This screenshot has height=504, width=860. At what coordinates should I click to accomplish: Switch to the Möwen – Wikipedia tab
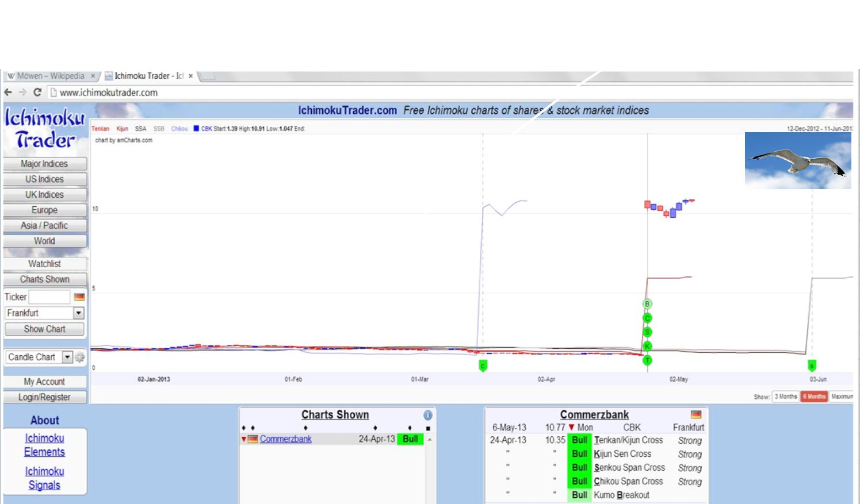click(50, 76)
